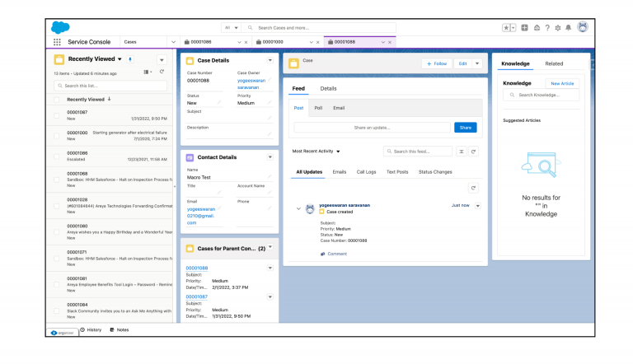Select checkbox for case 00001087 in list
Screen dimensions: 633x364
(57, 116)
